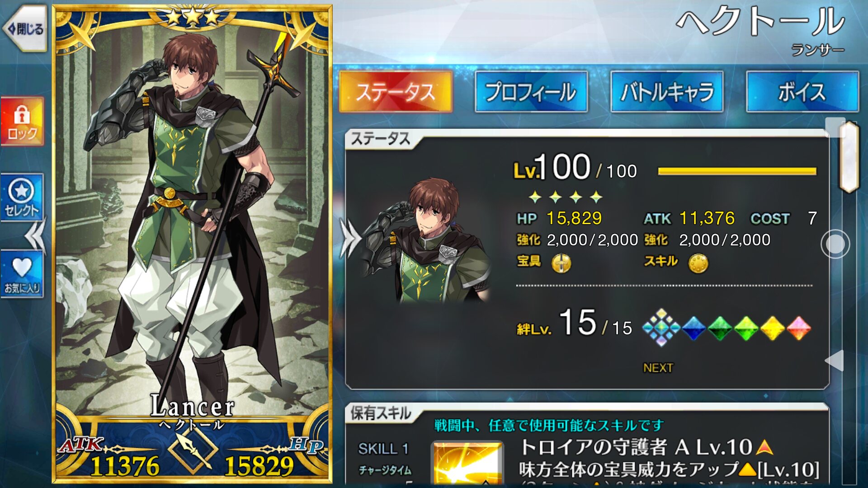Click the Lancer class emblem on card
The image size is (868, 488).
pyautogui.click(x=193, y=450)
